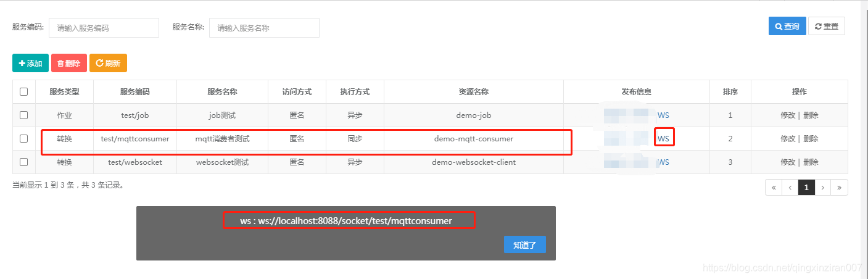Click the websocket测试 service name cell
The image size is (868, 279).
222,162
